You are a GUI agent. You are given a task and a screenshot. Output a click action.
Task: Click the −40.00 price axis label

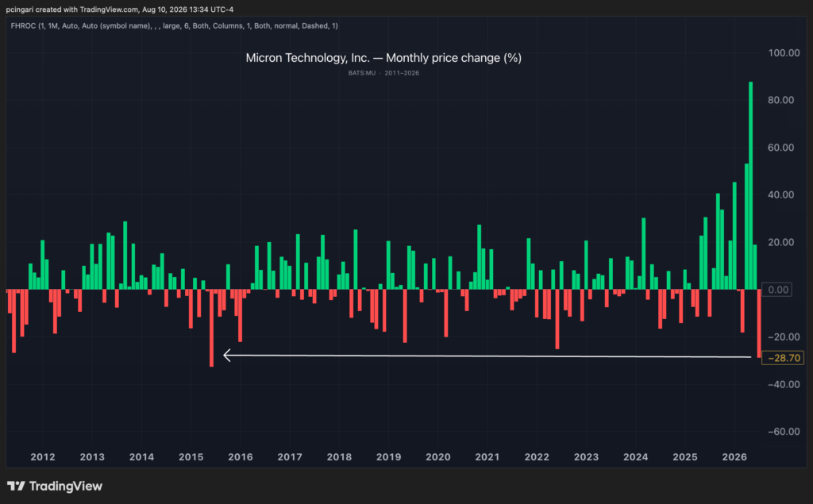[784, 384]
